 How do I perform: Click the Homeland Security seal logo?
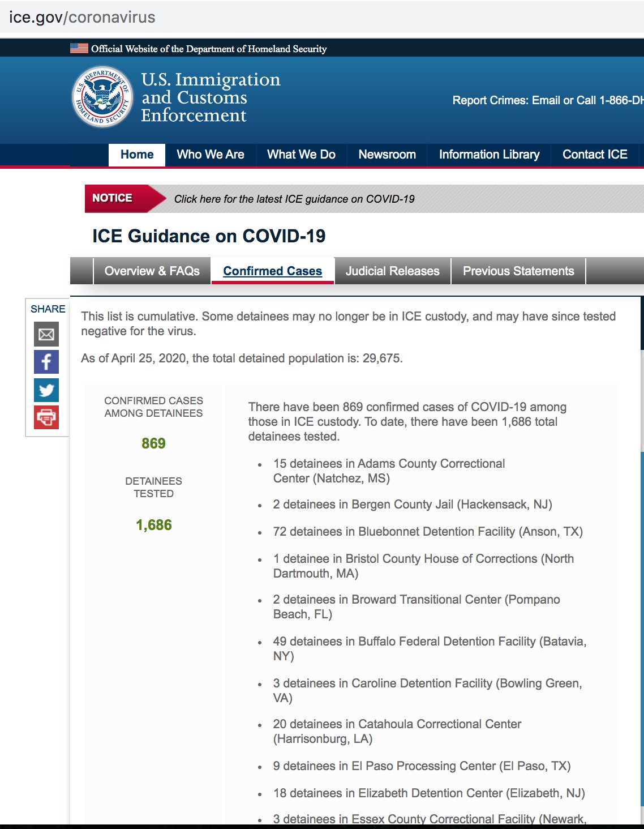102,97
